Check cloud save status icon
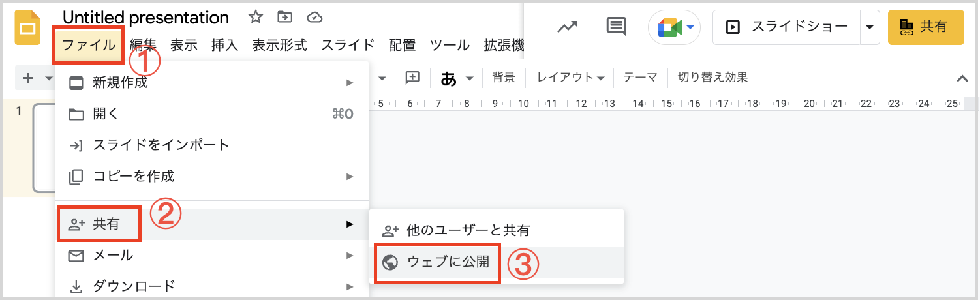 tap(314, 17)
